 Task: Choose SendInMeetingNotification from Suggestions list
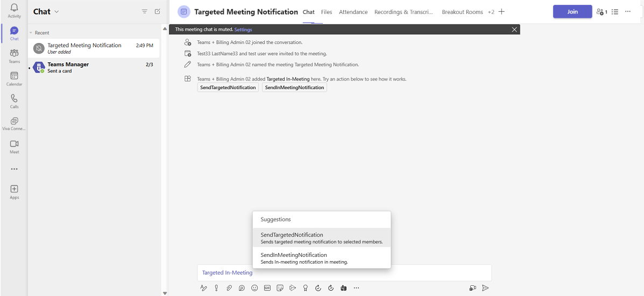coord(322,258)
